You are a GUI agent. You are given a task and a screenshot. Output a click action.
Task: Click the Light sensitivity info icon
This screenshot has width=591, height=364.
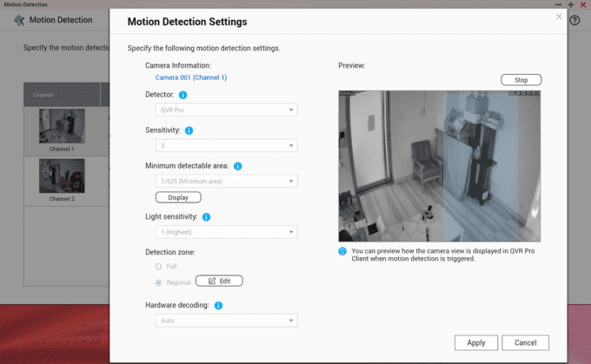coord(208,217)
